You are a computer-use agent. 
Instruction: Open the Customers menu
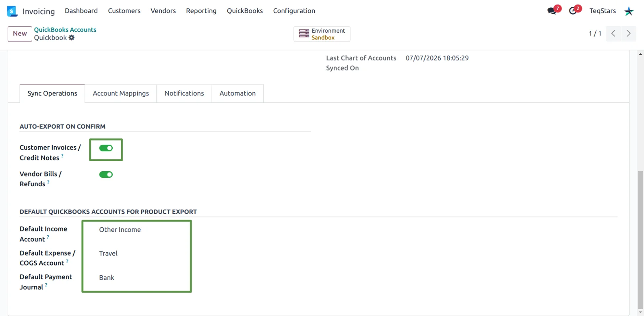point(124,11)
